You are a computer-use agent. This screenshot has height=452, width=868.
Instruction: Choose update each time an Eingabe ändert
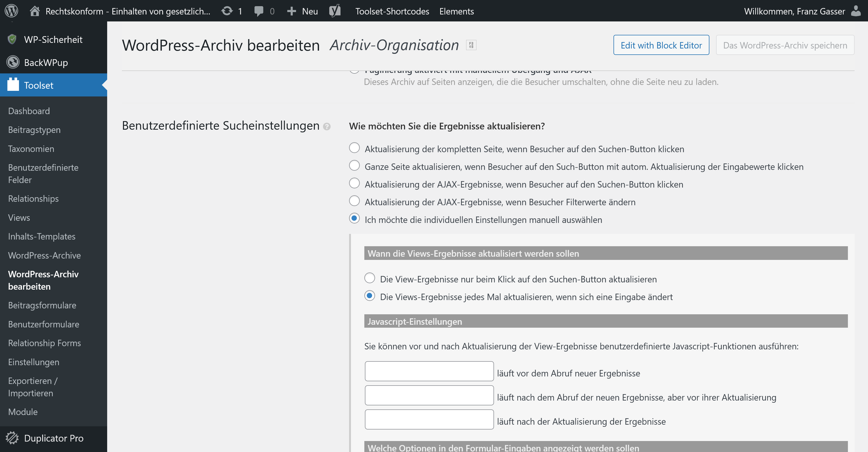click(x=370, y=296)
